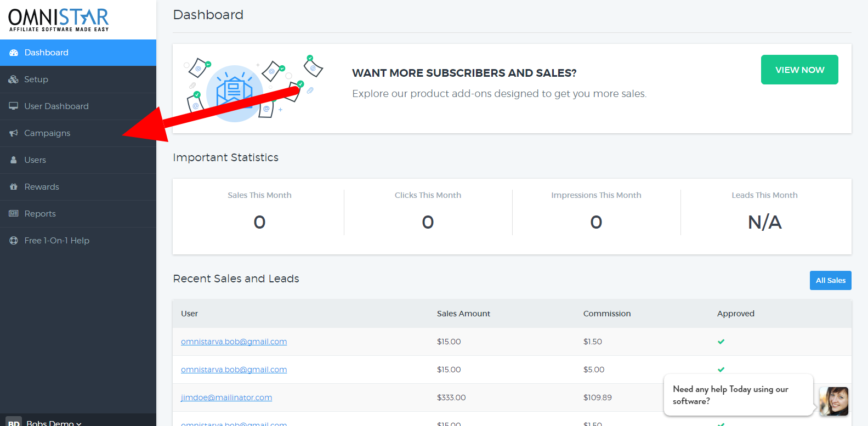
Task: Click the Omnistar logo
Action: point(59,20)
